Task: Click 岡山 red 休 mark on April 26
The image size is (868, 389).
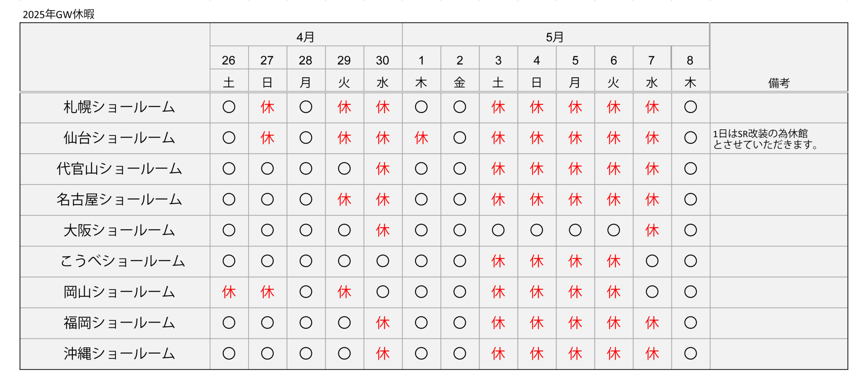Action: (x=229, y=292)
